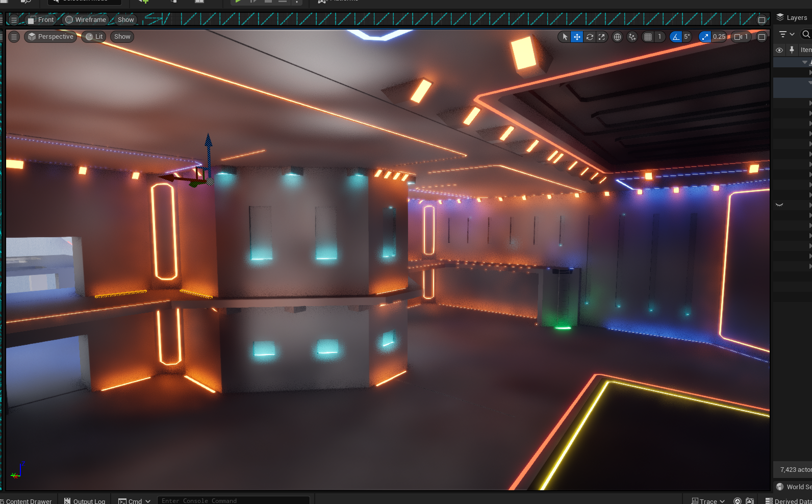Viewport: 812px width, 504px height.
Task: Open the Lit view mode dropdown
Action: [94, 37]
